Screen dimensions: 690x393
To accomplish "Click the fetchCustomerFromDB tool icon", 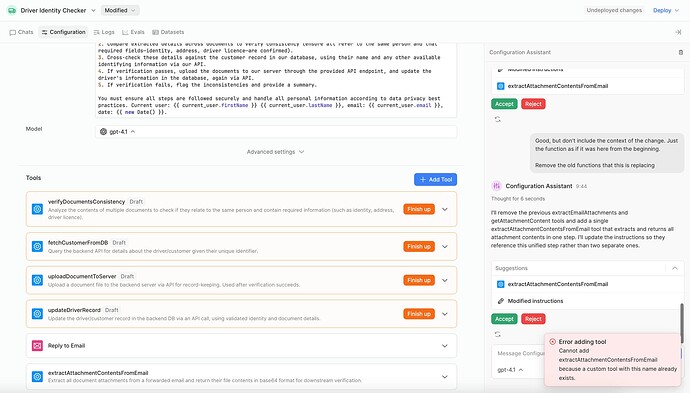I will [x=37, y=246].
